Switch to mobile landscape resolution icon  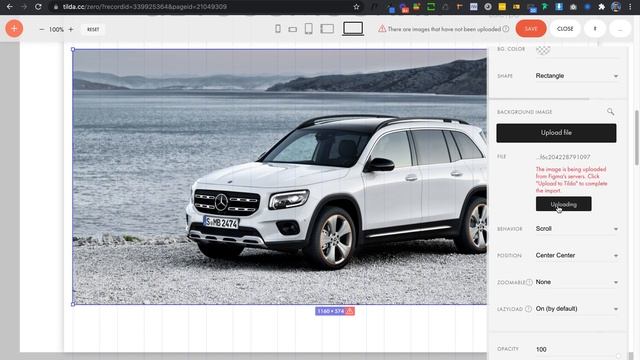(x=293, y=29)
